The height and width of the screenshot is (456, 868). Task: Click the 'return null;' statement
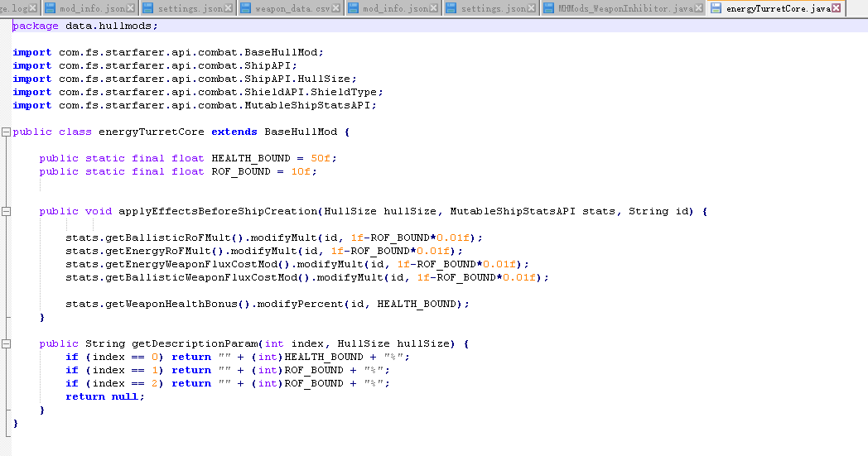(105, 396)
